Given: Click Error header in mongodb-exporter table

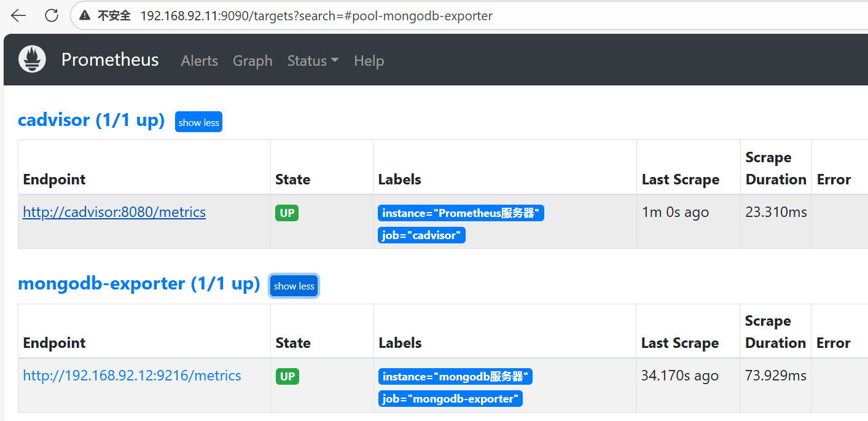Looking at the screenshot, I should (x=833, y=343).
